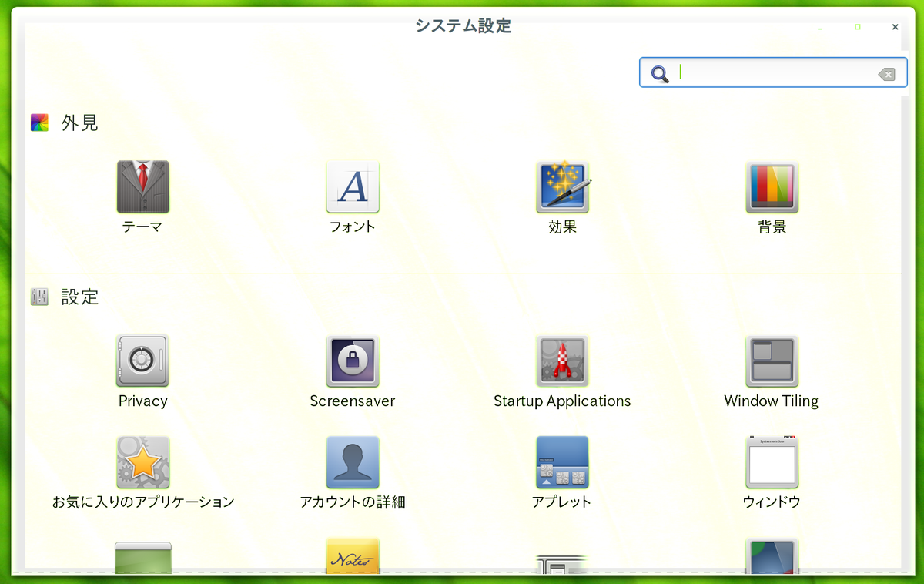
Task: Click the Privacy label text
Action: pos(143,401)
